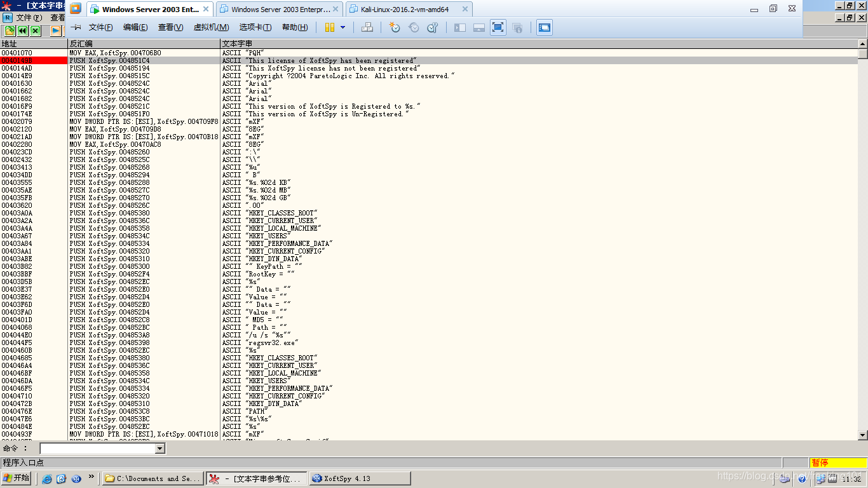Switch to XoftSpy 4.13 taskbar button
This screenshot has height=488, width=868.
pyautogui.click(x=360, y=478)
